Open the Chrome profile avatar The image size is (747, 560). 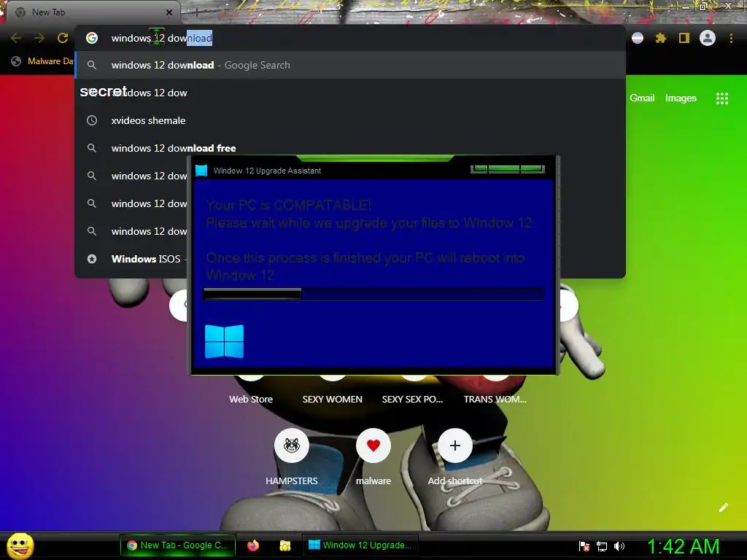pos(708,38)
